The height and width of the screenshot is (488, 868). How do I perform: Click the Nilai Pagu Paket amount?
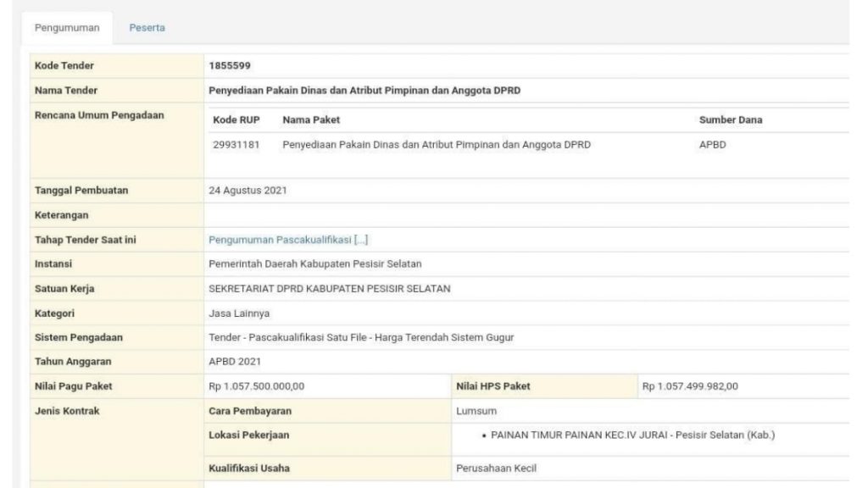256,386
